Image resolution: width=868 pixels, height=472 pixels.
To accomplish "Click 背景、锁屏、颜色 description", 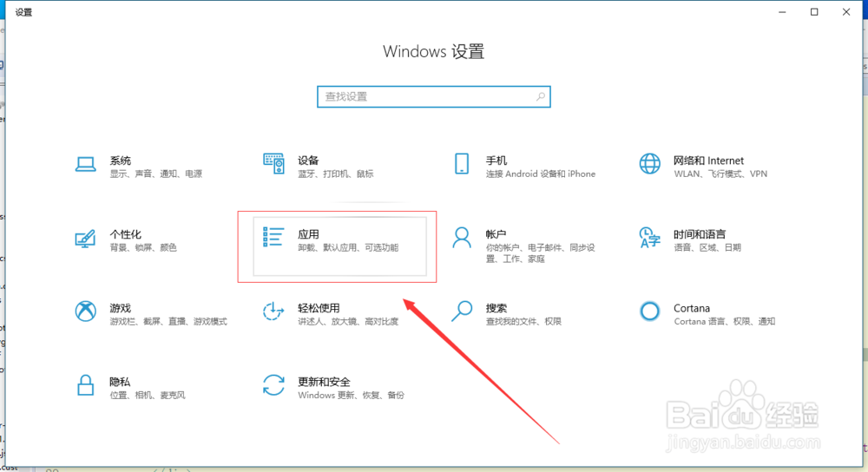I will coord(143,247).
